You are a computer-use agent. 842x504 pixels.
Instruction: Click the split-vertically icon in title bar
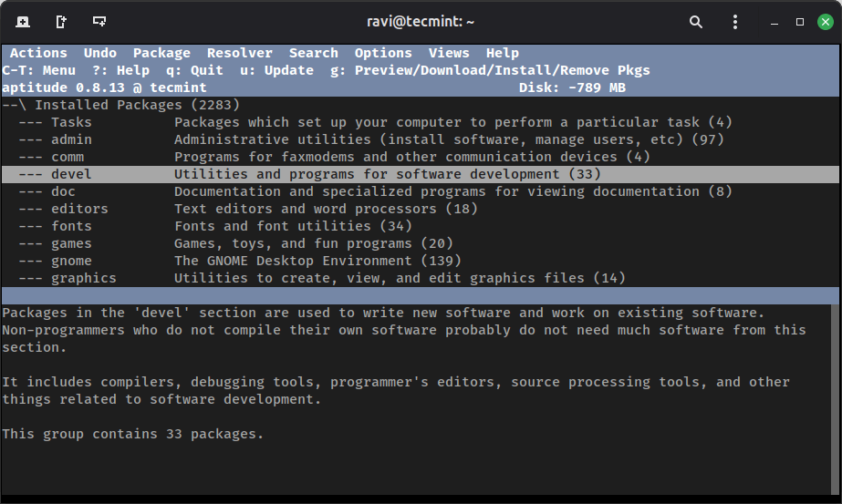click(61, 21)
